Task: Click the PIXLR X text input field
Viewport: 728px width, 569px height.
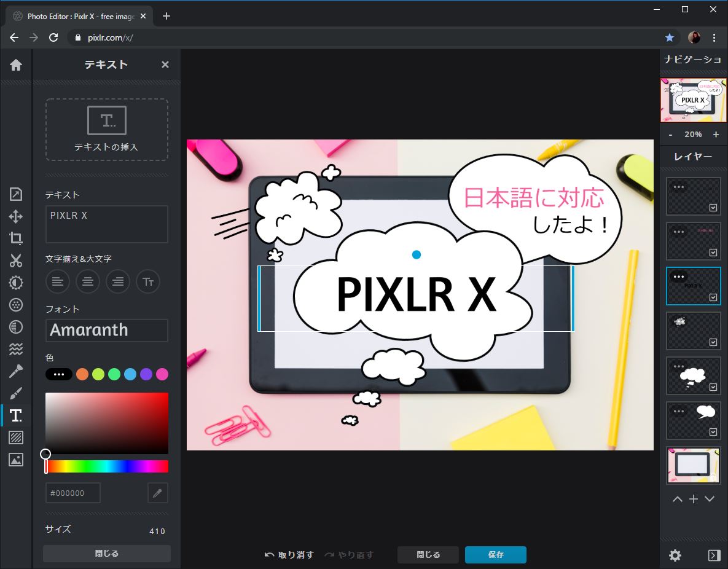Action: (107, 224)
